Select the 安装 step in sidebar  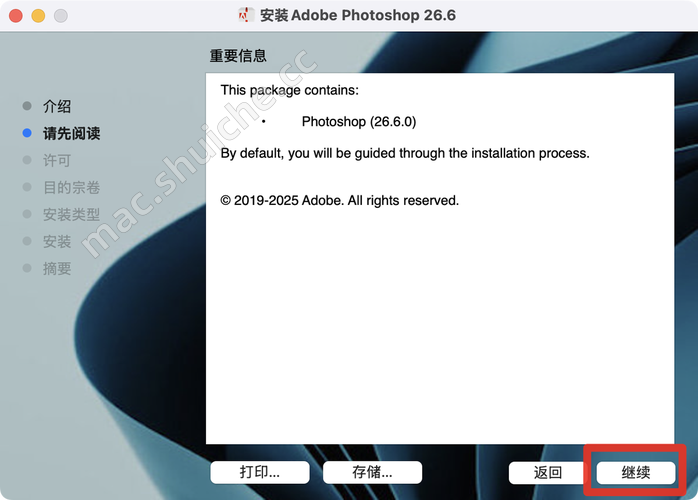57,242
